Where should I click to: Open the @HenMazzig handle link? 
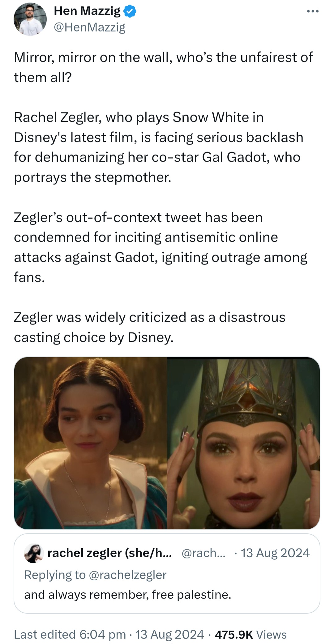[90, 28]
